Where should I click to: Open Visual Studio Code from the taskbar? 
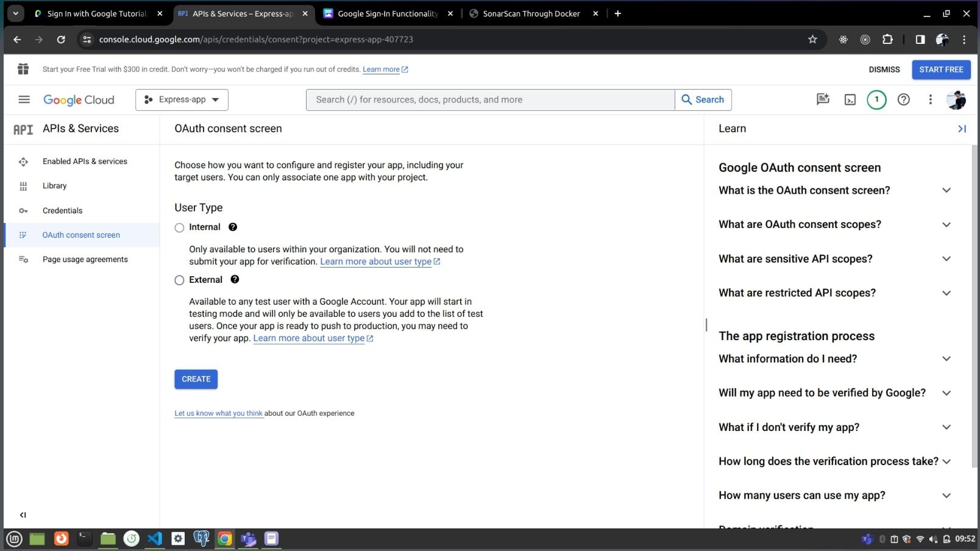(155, 539)
